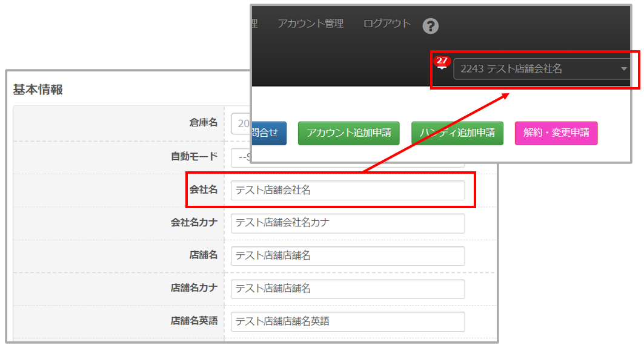Image resolution: width=644 pixels, height=348 pixels.
Task: Expand the 2243 テスト店舗会社名 store dropdown
Action: (x=542, y=68)
